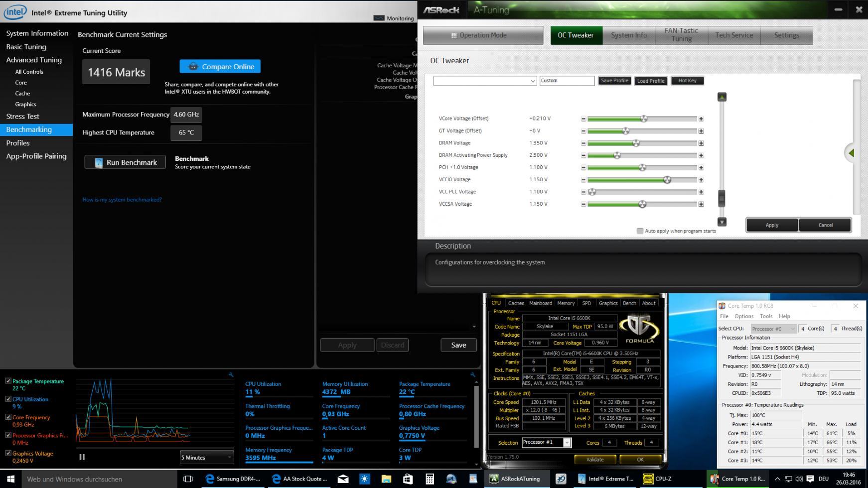Open the Windows Start menu

[11, 479]
